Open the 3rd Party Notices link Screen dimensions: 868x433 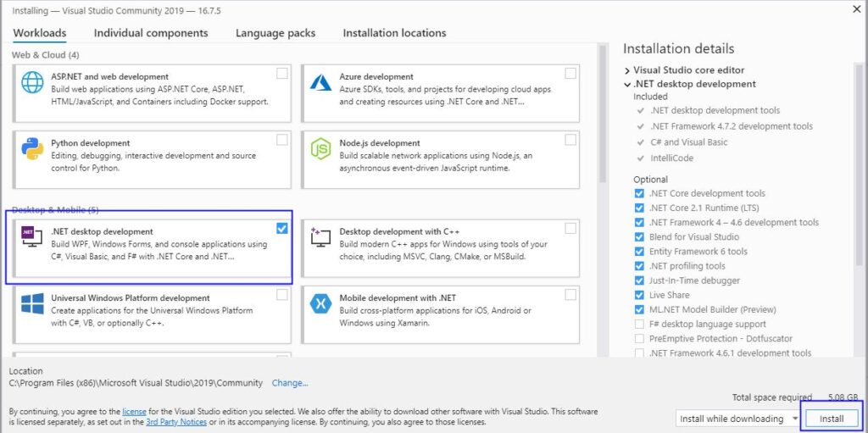[x=175, y=422]
